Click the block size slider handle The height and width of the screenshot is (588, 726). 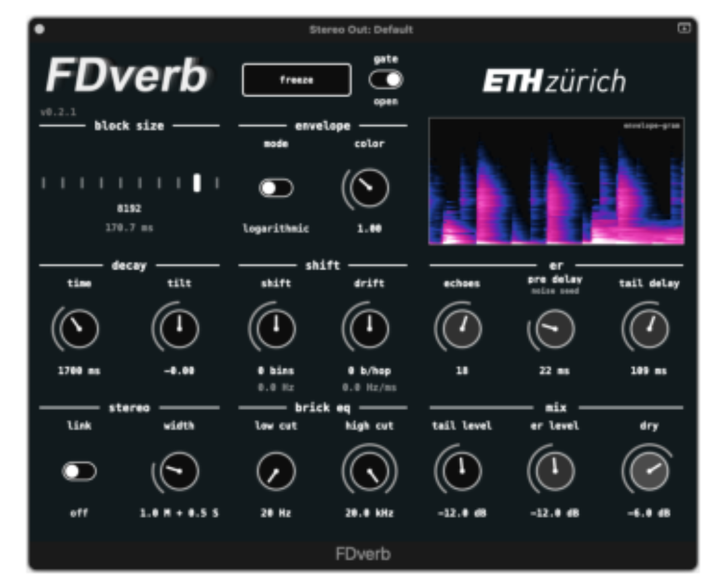click(x=197, y=183)
